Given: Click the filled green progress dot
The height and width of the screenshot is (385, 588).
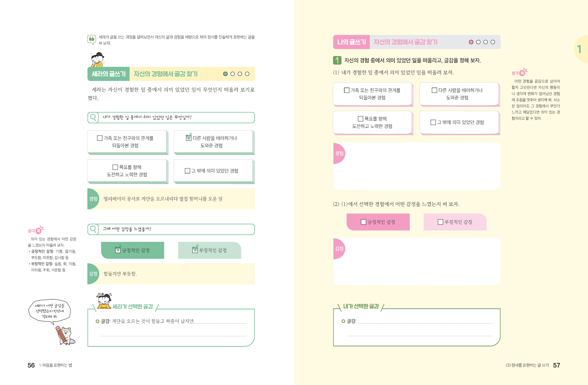Looking at the screenshot, I should coord(225,74).
